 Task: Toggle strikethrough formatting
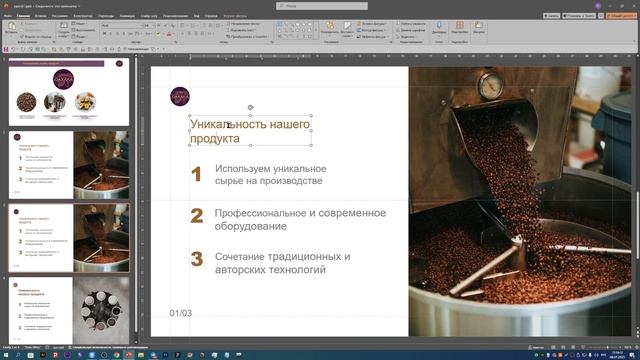[x=130, y=33]
